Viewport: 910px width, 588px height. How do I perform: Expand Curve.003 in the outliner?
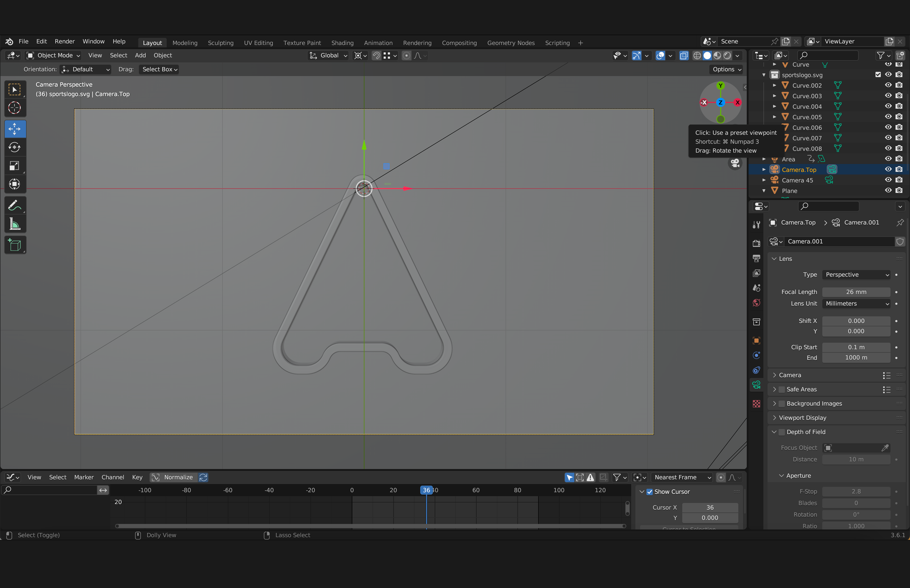[774, 96]
